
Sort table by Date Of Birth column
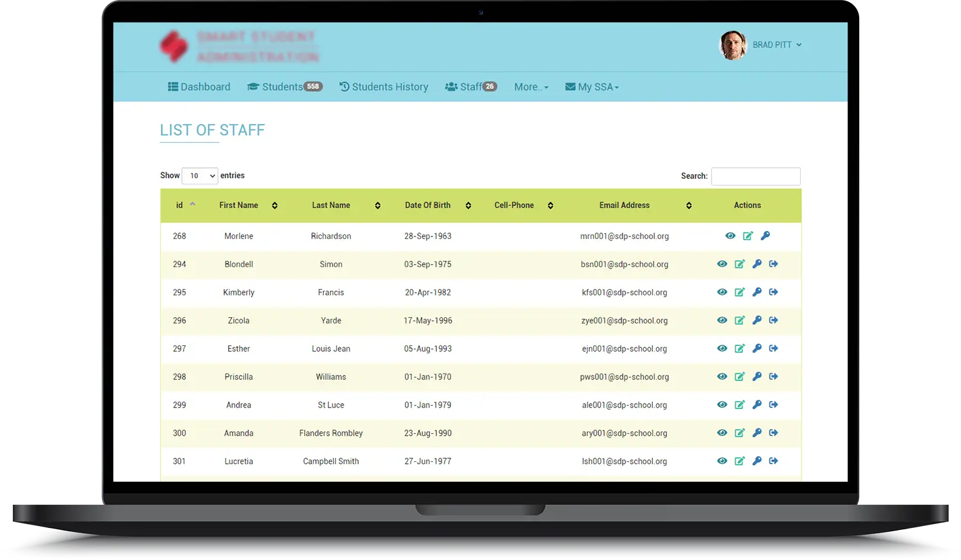(438, 205)
